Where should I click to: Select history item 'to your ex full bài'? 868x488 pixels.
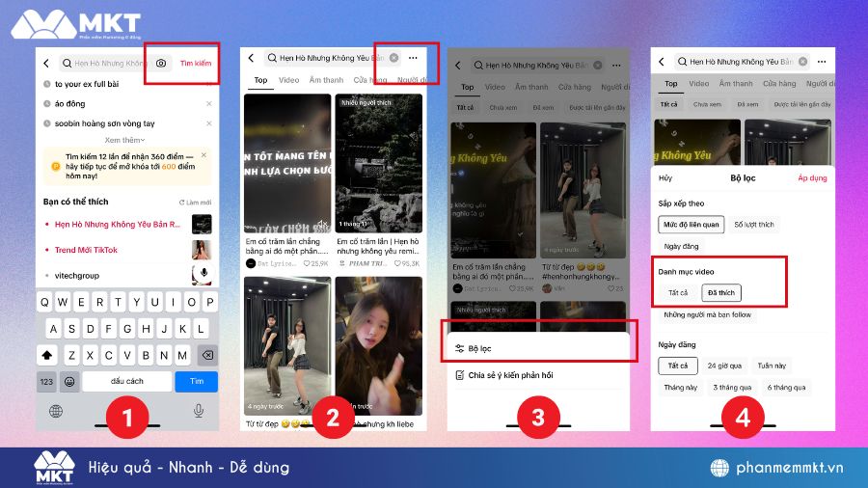click(x=87, y=84)
